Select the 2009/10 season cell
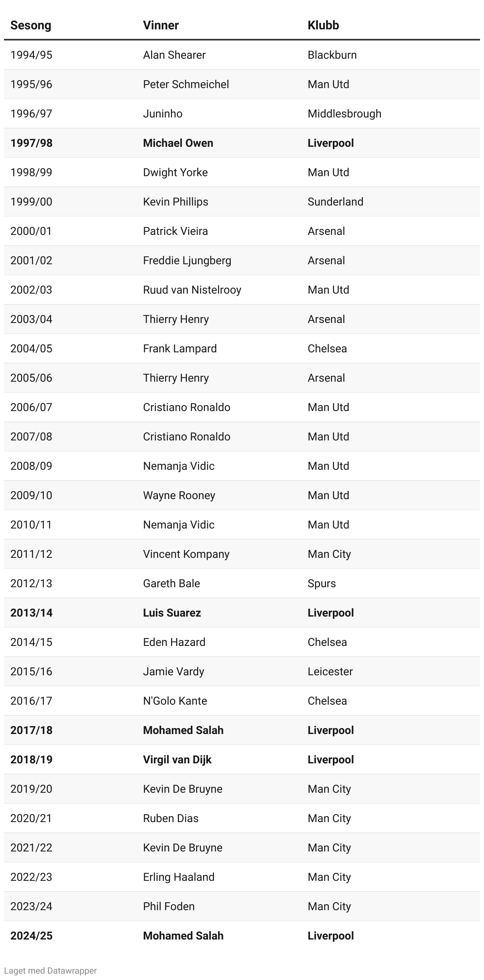 [x=31, y=495]
